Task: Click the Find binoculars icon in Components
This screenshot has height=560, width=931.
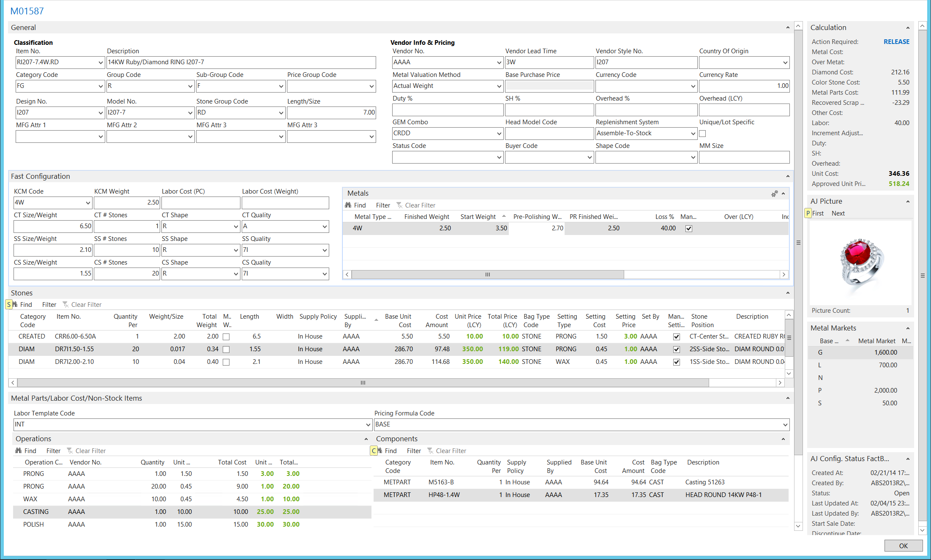Action: (x=379, y=451)
